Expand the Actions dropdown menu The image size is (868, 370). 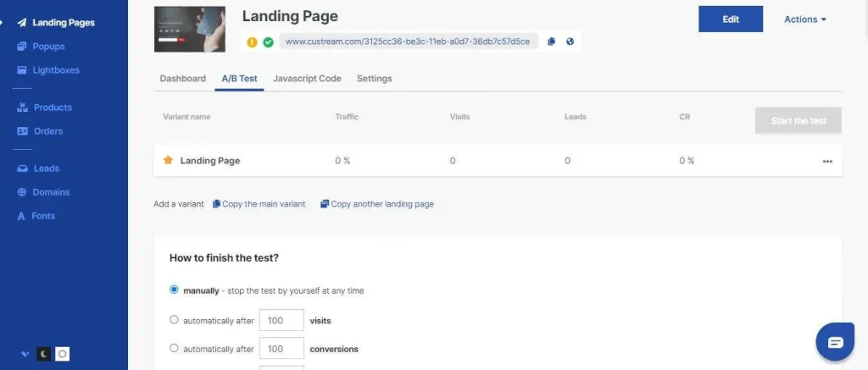point(804,19)
